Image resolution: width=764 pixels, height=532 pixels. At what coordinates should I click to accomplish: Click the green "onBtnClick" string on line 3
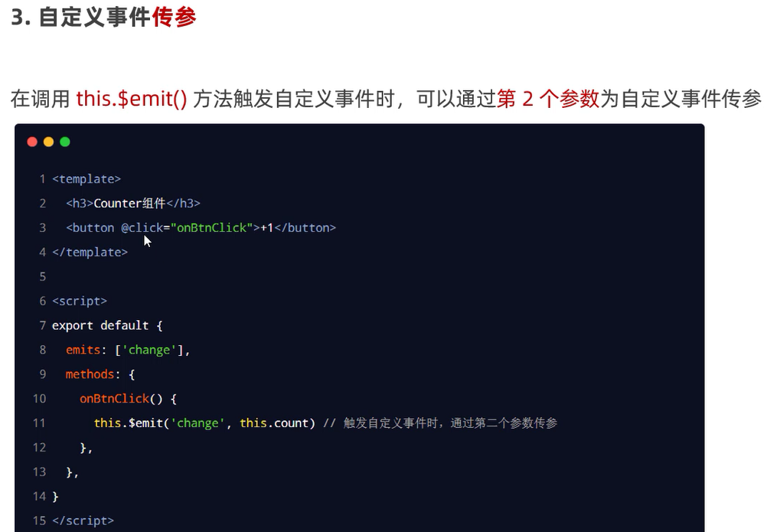[x=213, y=228]
